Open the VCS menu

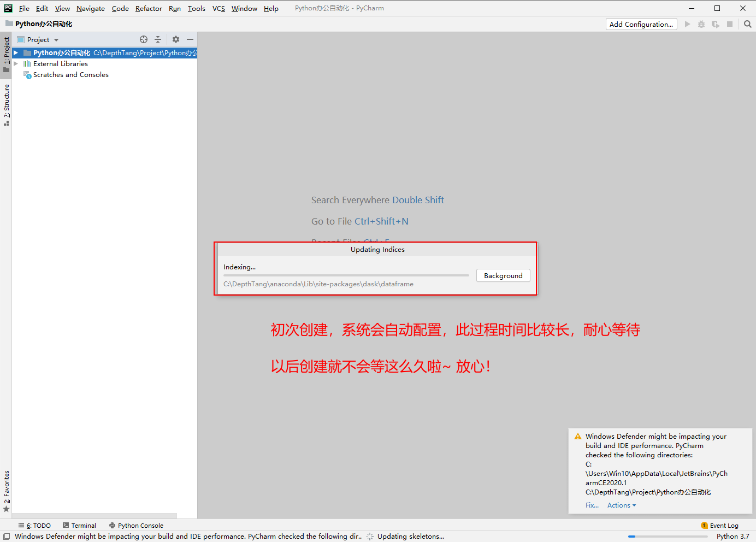[218, 8]
